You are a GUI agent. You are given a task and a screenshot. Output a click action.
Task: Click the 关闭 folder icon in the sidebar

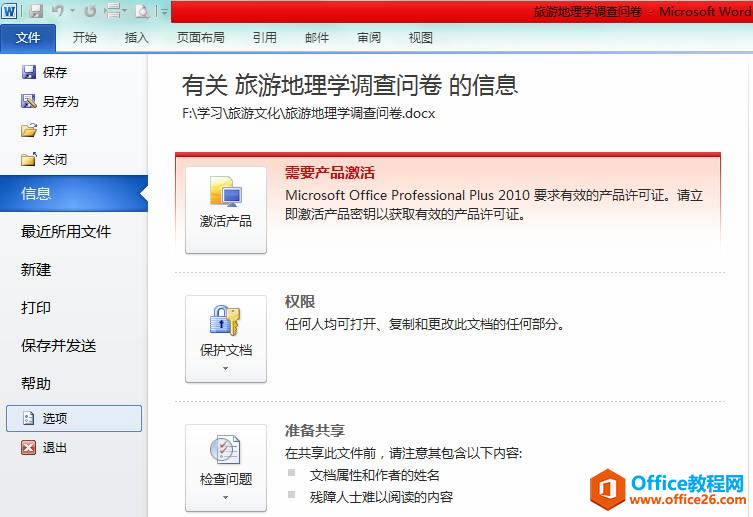[29, 159]
